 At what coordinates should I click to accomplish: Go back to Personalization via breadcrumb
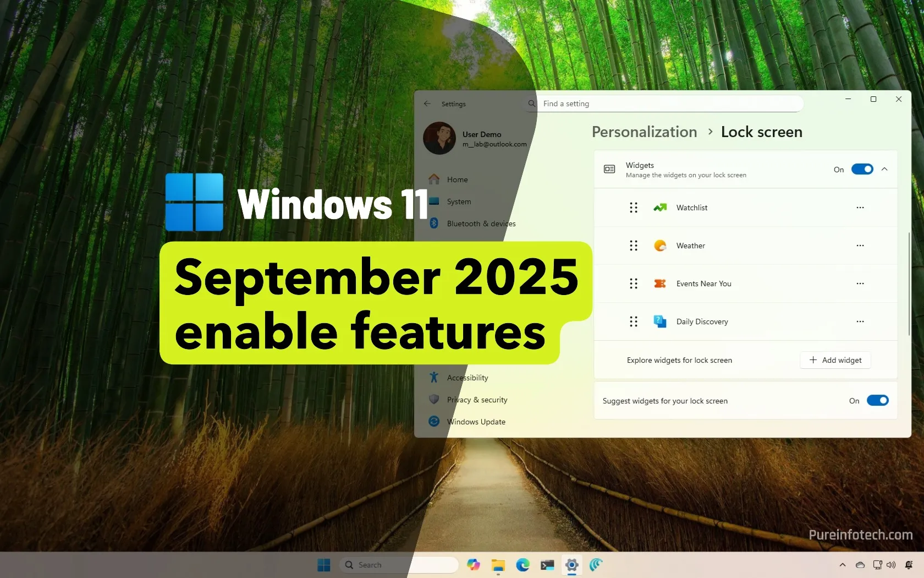point(644,132)
